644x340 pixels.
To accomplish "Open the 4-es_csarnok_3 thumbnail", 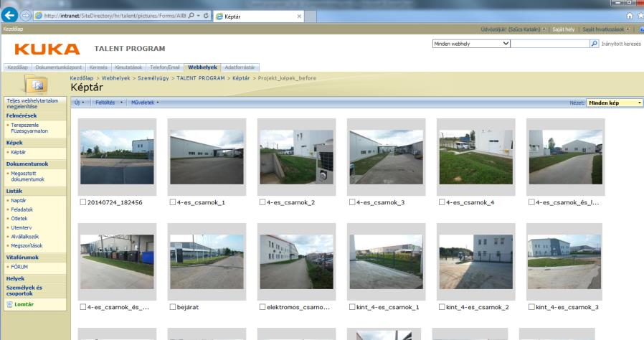I will click(x=386, y=157).
